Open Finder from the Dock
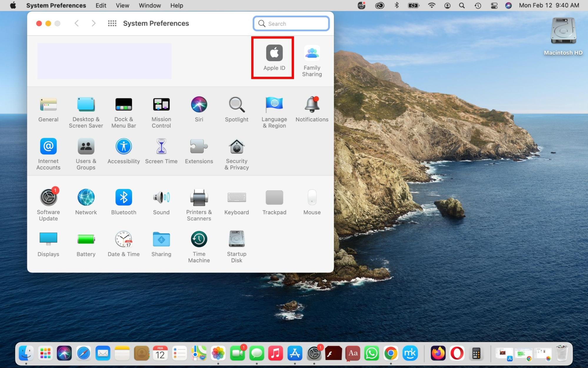The image size is (588, 368). coord(26,353)
